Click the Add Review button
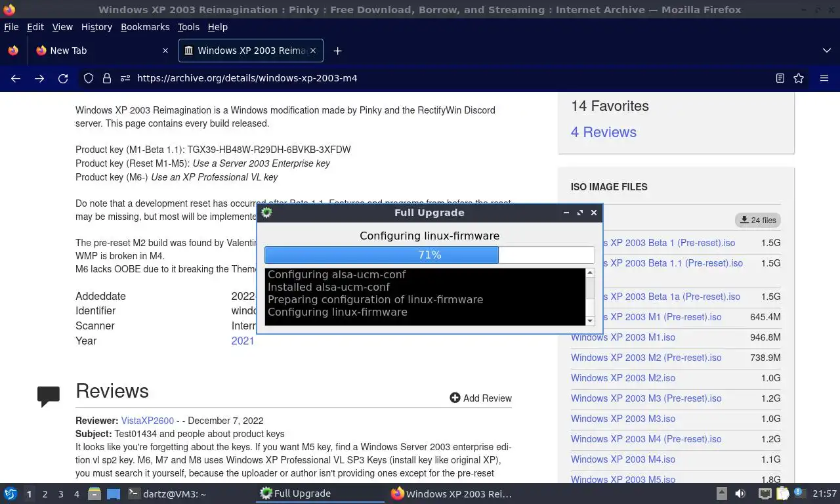 click(480, 398)
